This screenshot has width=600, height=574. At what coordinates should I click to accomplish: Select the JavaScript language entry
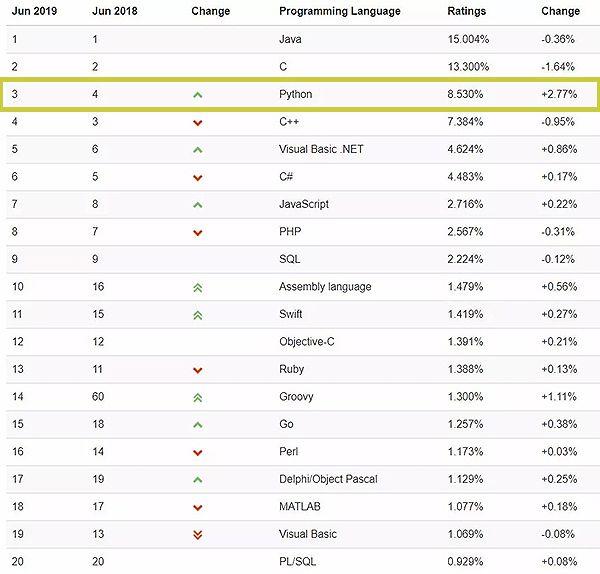click(x=304, y=204)
